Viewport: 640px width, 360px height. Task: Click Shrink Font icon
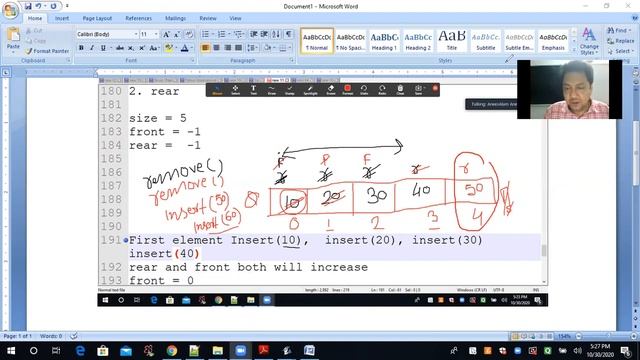coord(177,34)
